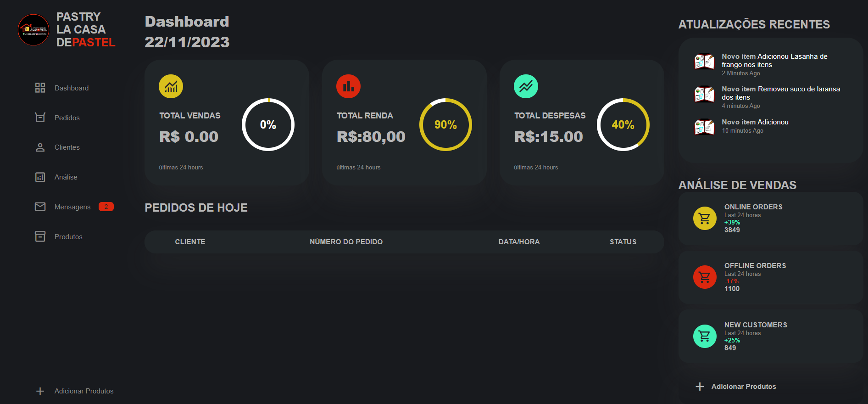Click the NEW CUSTOMERS title

(756, 325)
